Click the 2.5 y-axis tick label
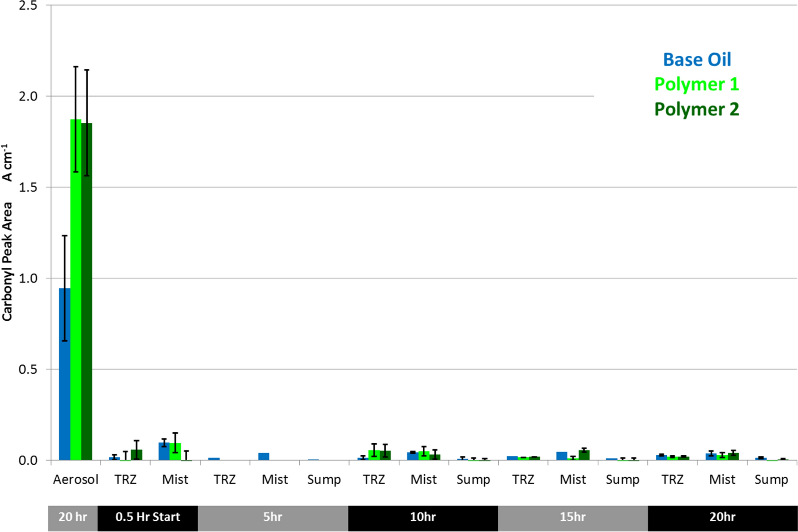Viewport: 798px width, 532px height. click(28, 6)
